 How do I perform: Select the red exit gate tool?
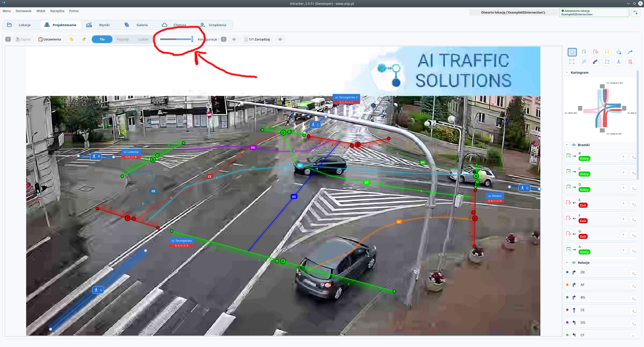click(x=595, y=52)
